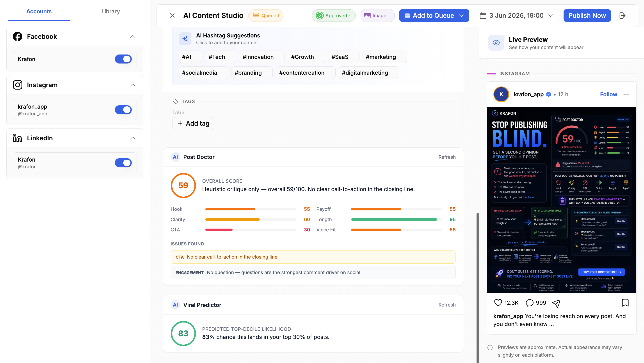Click the Queued status badge
This screenshot has width=644, height=363.
pyautogui.click(x=265, y=16)
